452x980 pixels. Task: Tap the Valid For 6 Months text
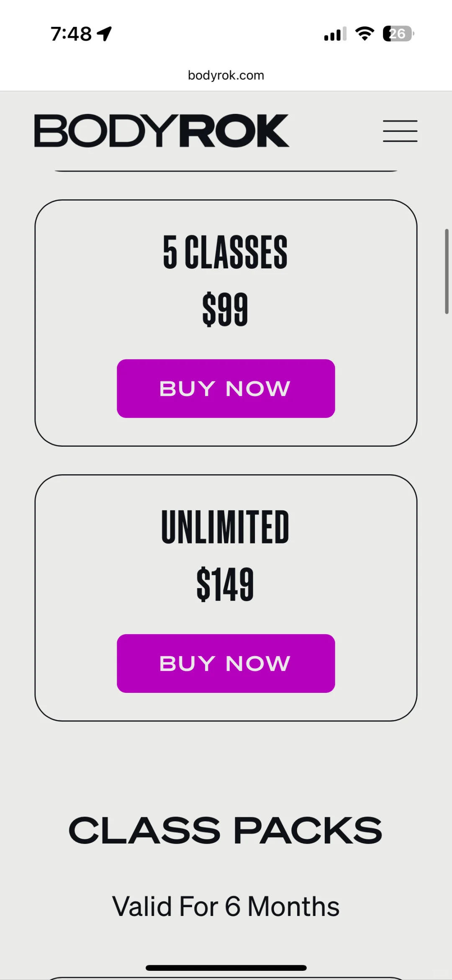[226, 906]
